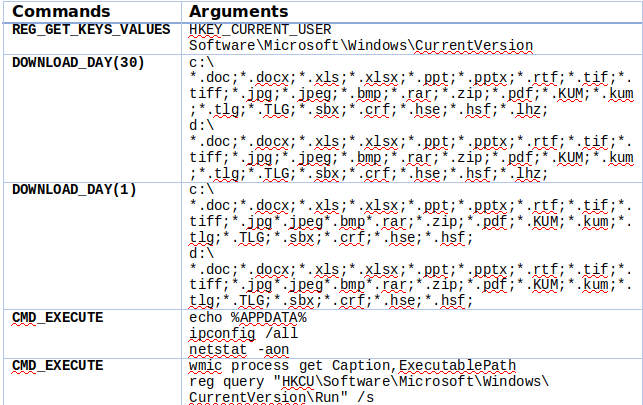The width and height of the screenshot is (643, 405).
Task: Select the last CMD_EXECUTE command cell
Action: tap(56, 365)
